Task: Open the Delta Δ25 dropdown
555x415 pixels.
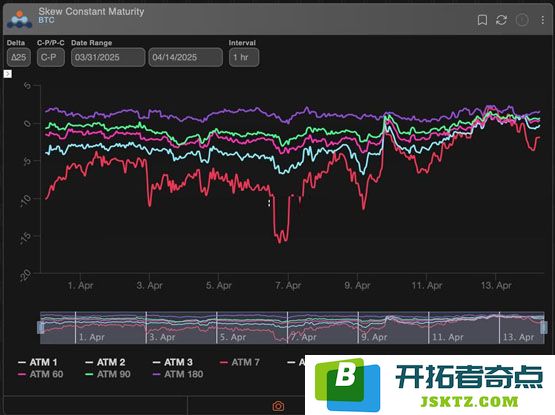Action: [x=19, y=57]
